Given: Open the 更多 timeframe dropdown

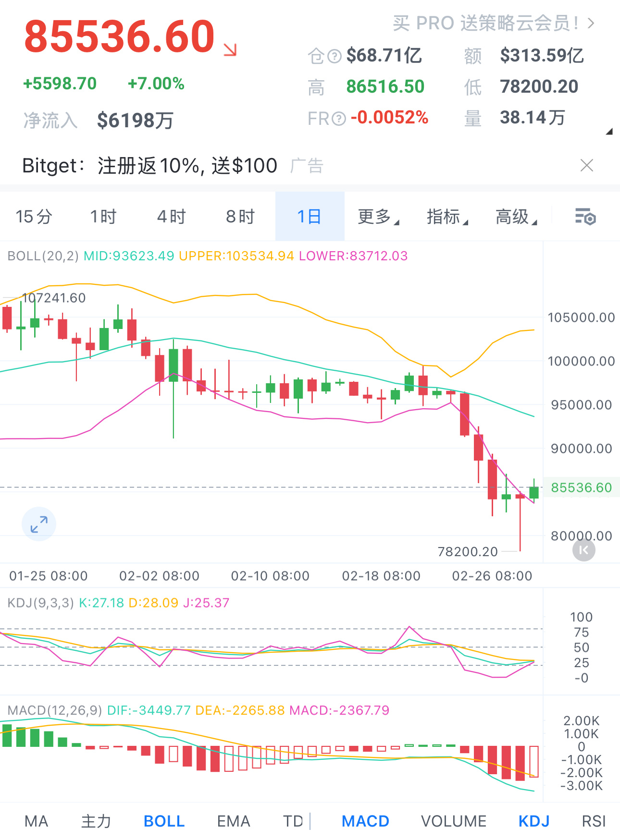Looking at the screenshot, I should [x=378, y=217].
